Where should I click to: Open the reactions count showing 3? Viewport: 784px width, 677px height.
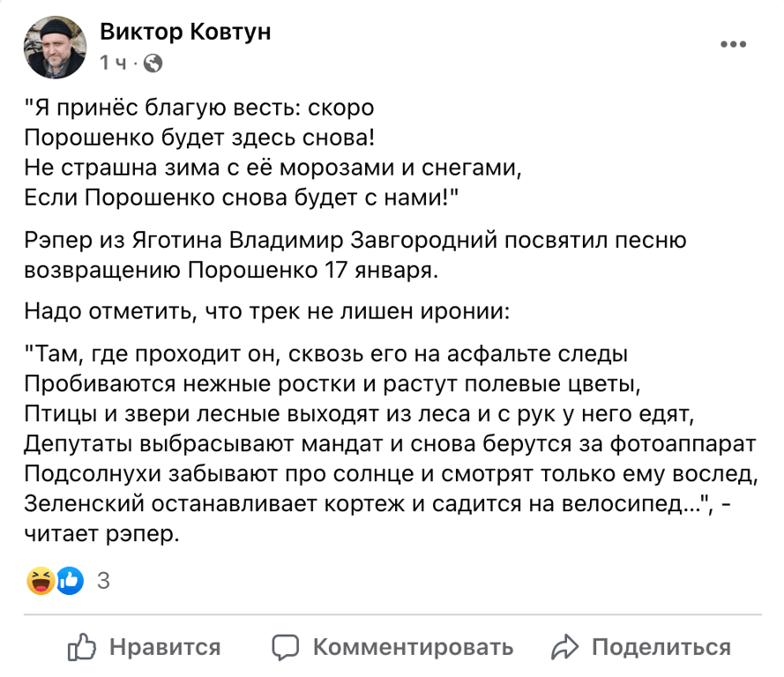pos(102,581)
